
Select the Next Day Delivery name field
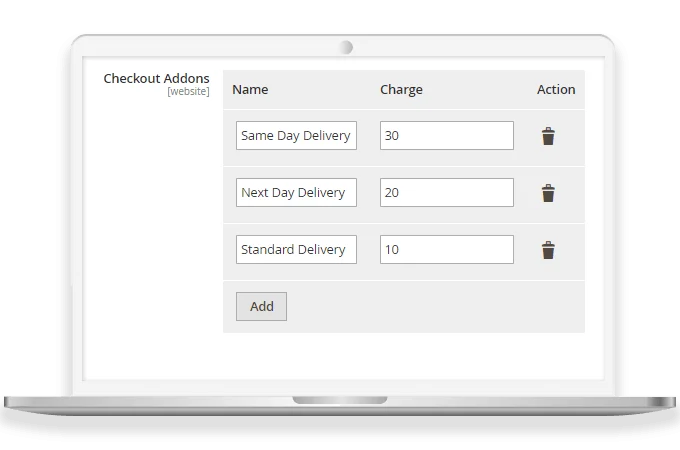click(296, 193)
